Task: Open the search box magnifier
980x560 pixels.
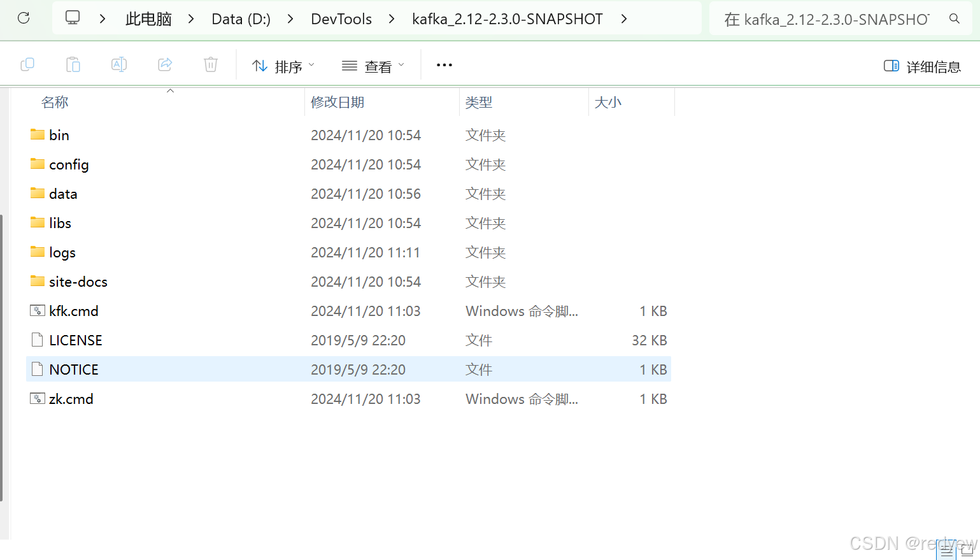Action: 954,18
